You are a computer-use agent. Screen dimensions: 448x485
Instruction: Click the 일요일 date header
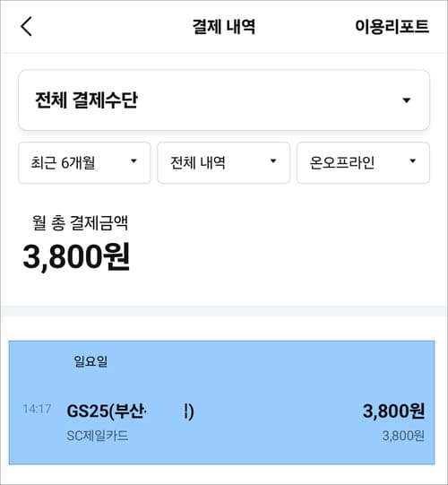click(x=90, y=361)
